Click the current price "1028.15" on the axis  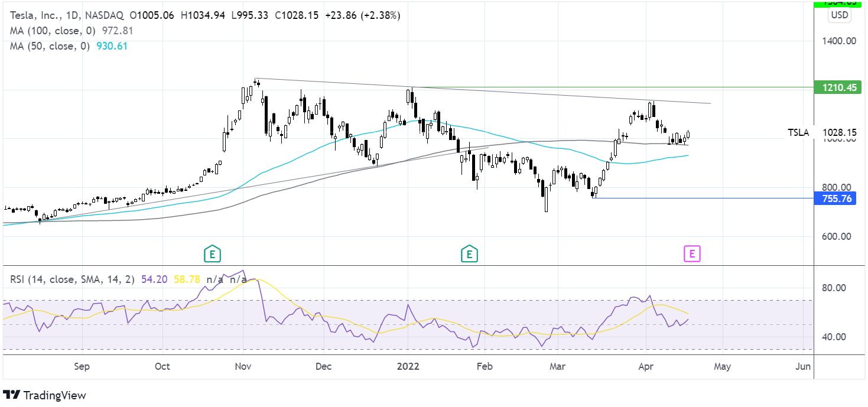coord(839,133)
